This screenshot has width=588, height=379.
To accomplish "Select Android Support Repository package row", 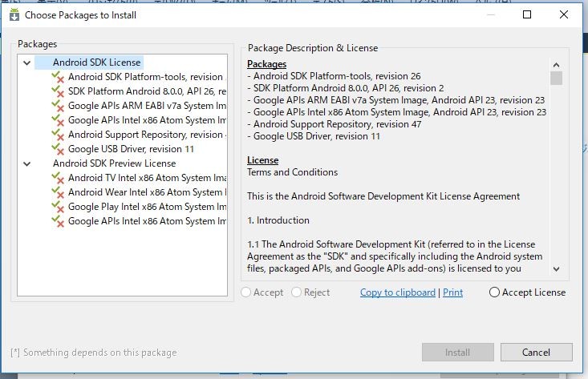I will 147,135.
